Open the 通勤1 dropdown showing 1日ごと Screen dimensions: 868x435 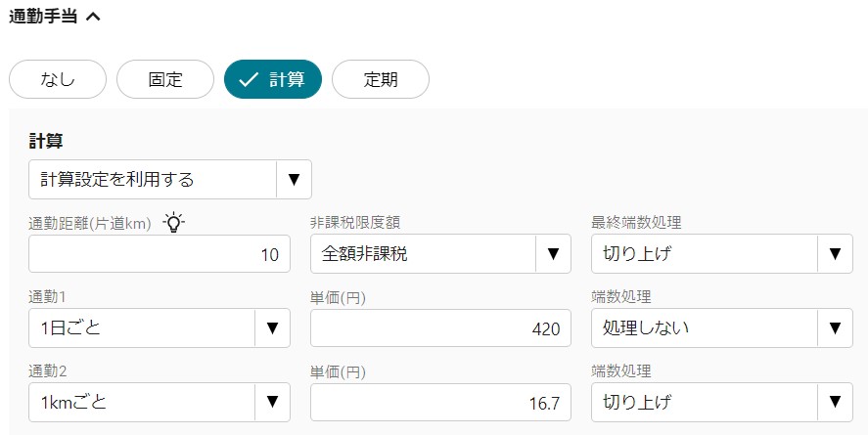coord(160,327)
